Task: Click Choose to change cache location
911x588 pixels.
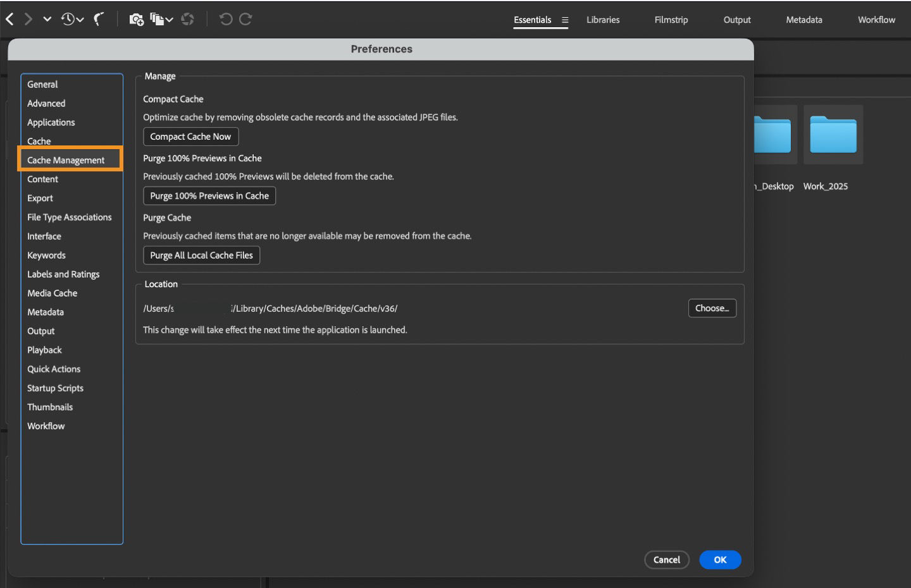Action: pyautogui.click(x=712, y=308)
